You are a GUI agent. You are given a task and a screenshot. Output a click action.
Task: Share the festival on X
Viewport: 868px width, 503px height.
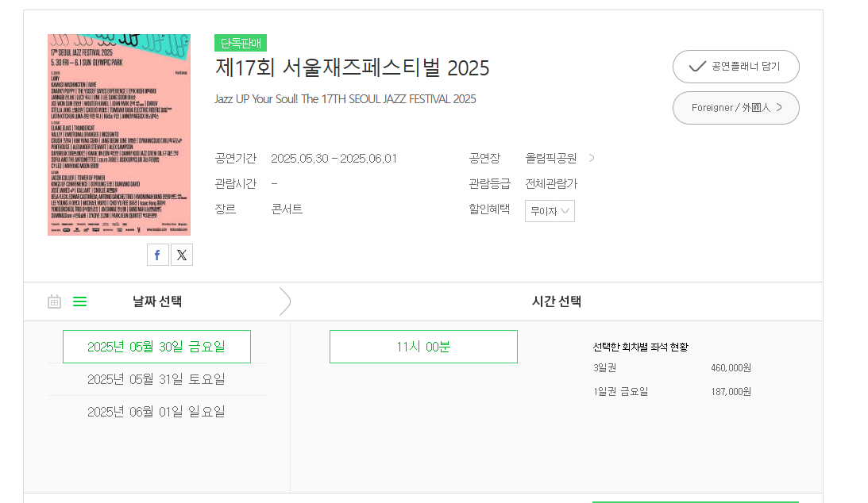click(182, 255)
